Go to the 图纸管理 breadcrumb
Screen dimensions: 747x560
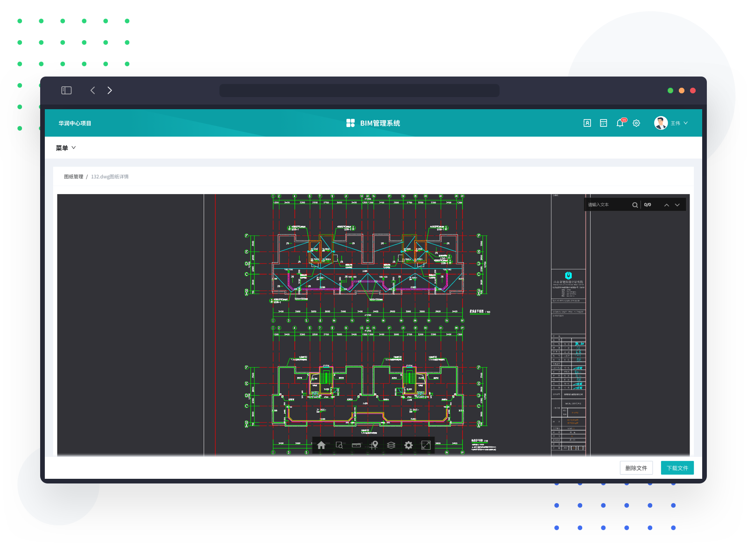73,177
